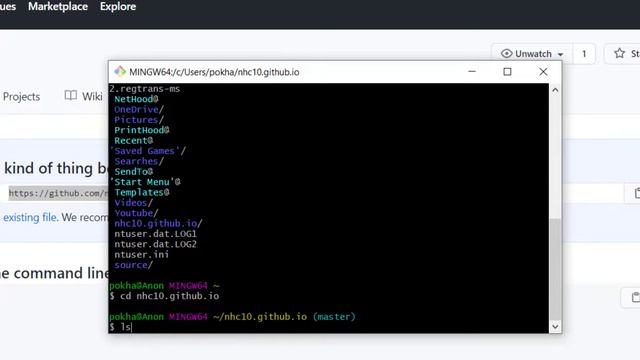
Task: Click the Star icon on repository
Action: 619,53
